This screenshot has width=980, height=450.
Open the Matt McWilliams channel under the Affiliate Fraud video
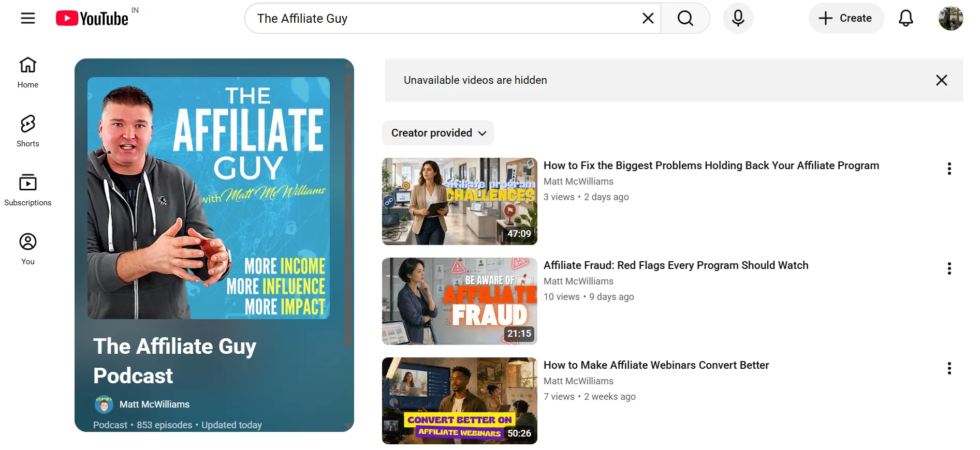click(x=578, y=281)
